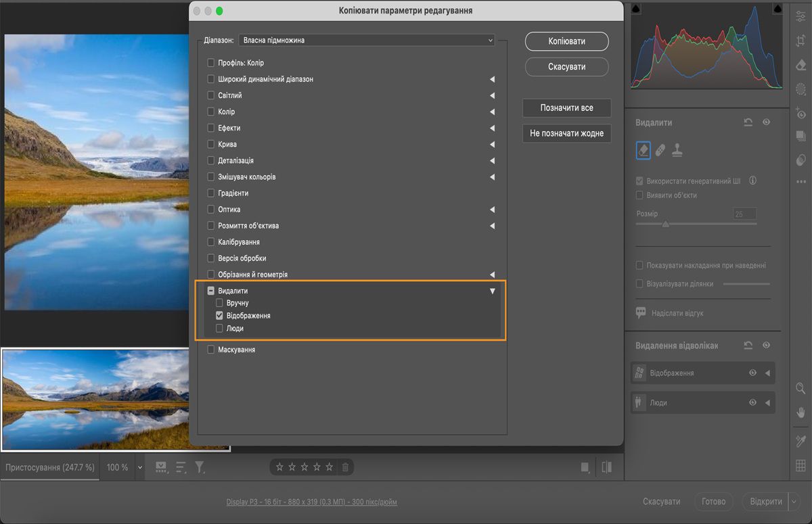Enable the Виявити об'єкти checkbox

coord(639,195)
